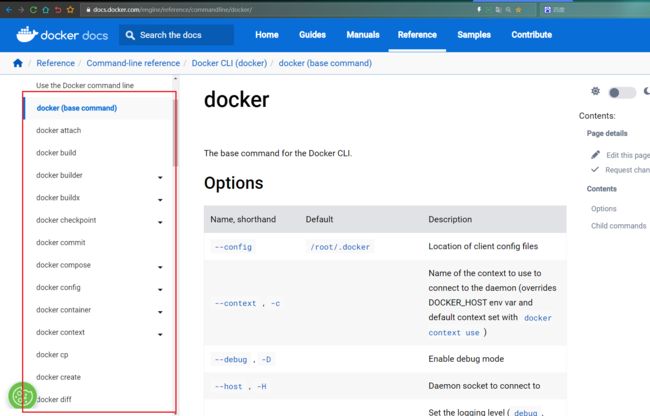The height and width of the screenshot is (416, 650).
Task: Click the docker (base command) breadcrumb link
Action: tap(325, 63)
